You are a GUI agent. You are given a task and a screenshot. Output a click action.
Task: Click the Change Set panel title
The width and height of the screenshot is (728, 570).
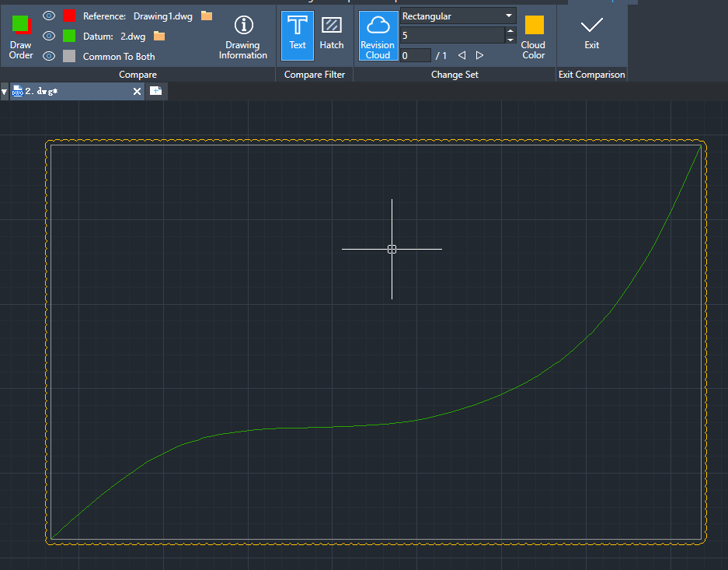pyautogui.click(x=455, y=75)
